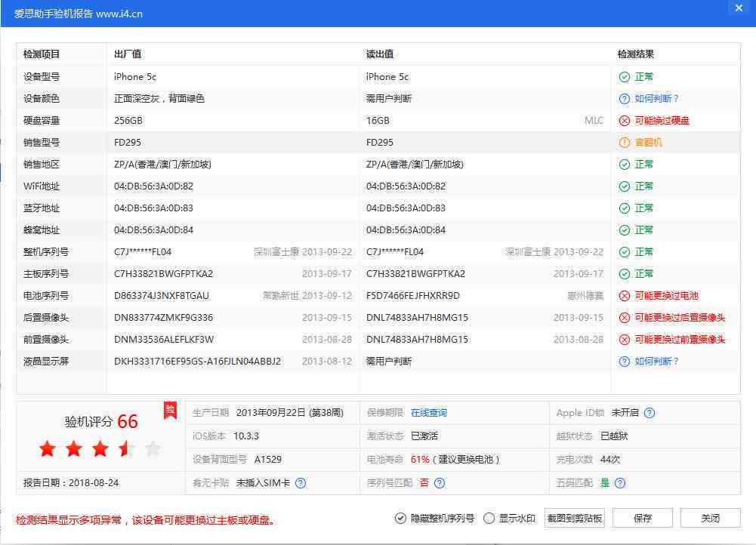
Task: Click the iOS版本 10.3.3 value
Action: [246, 436]
